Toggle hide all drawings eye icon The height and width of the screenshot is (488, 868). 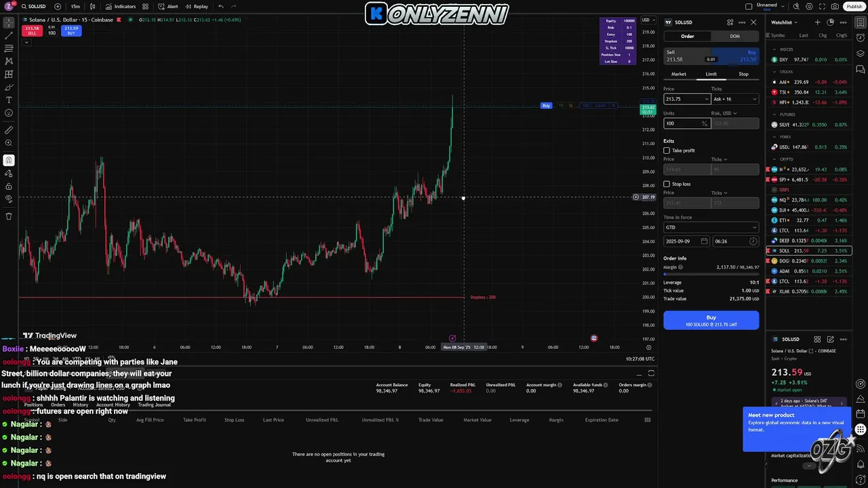point(9,199)
